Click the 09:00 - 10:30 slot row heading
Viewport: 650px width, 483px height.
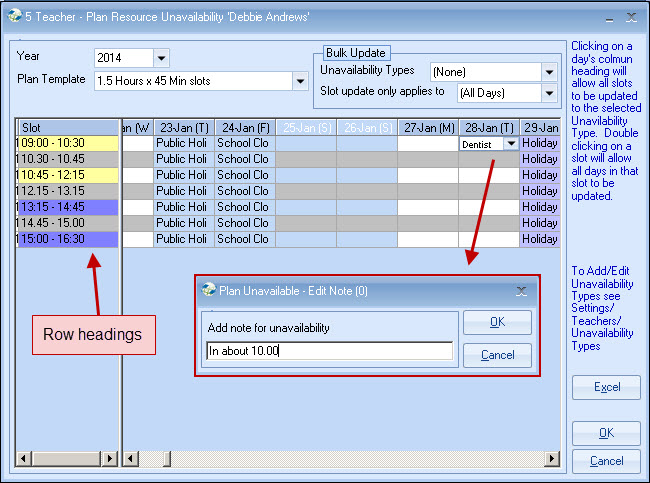click(67, 143)
